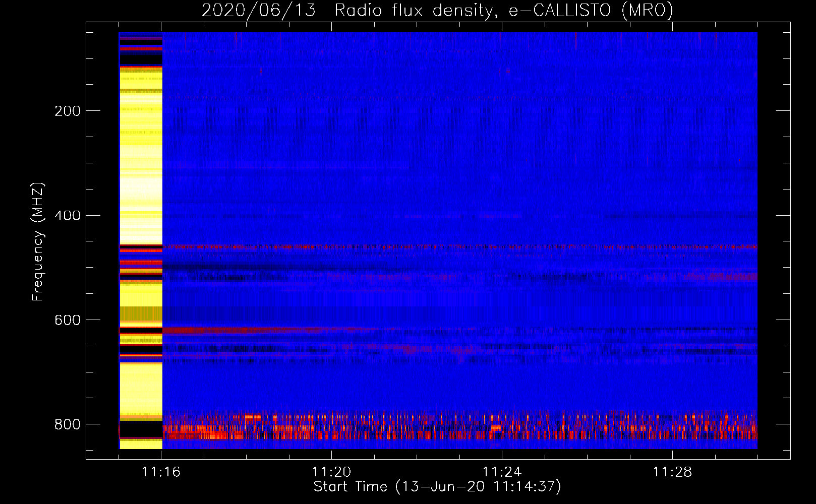Click the '400' frequency tick label

68,216
